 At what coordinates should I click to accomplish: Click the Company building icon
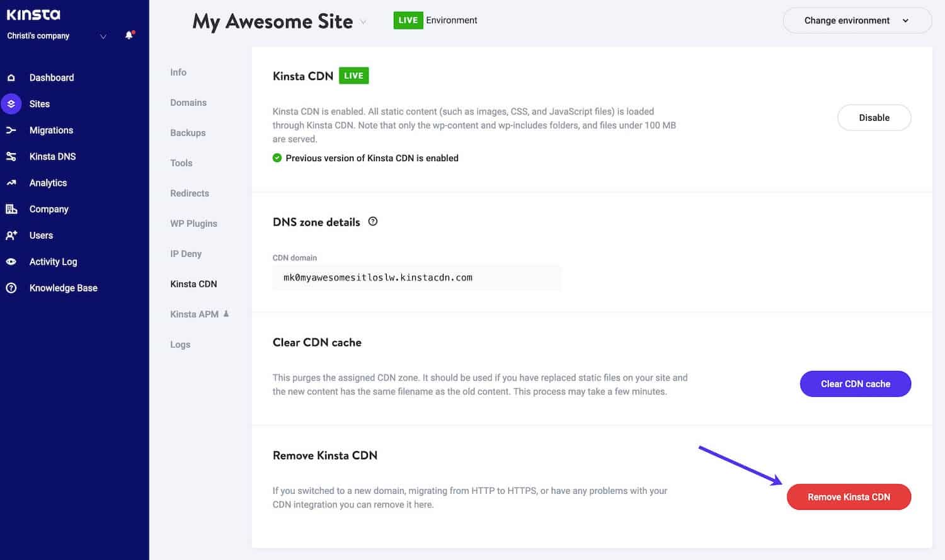click(11, 209)
